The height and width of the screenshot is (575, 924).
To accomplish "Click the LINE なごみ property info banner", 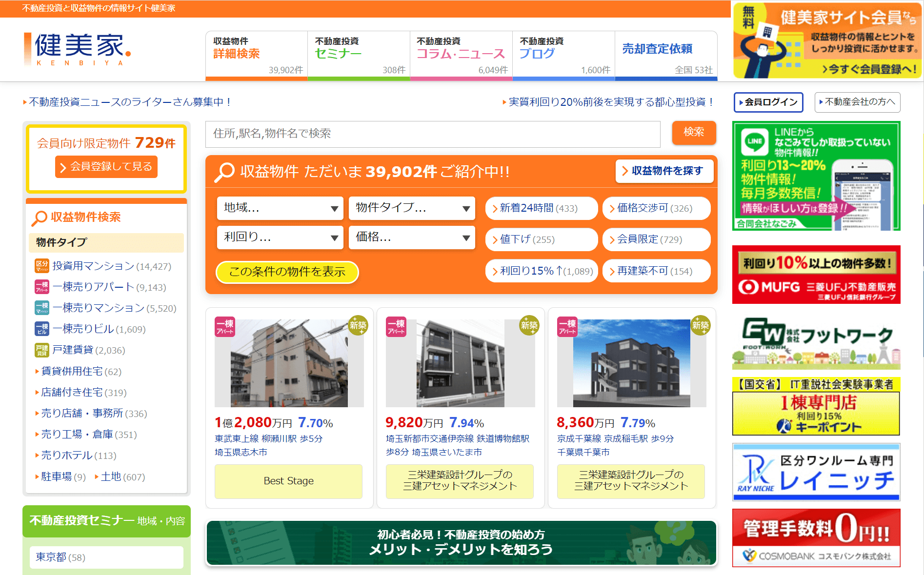I will [816, 176].
